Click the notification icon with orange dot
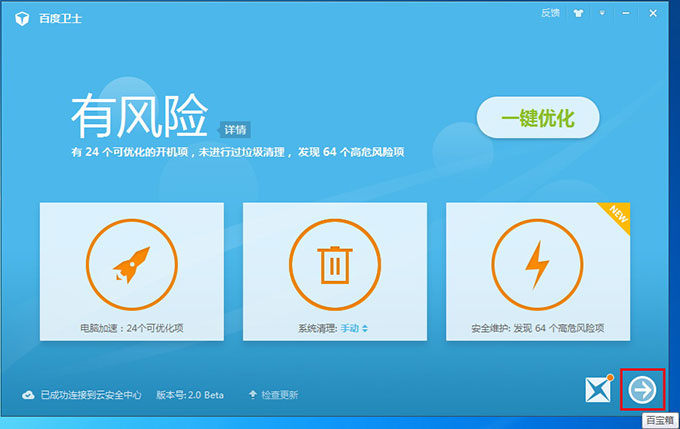Screen dimensions: 680x429 (x=598, y=390)
